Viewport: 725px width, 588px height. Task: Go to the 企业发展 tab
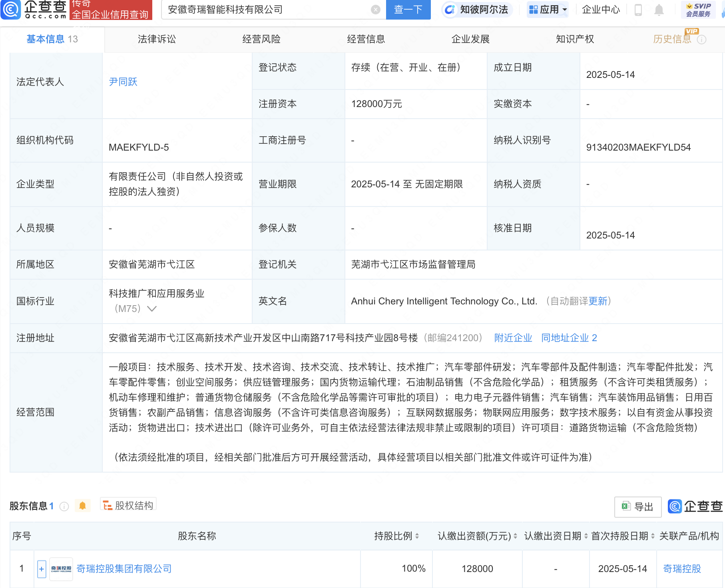(470, 39)
